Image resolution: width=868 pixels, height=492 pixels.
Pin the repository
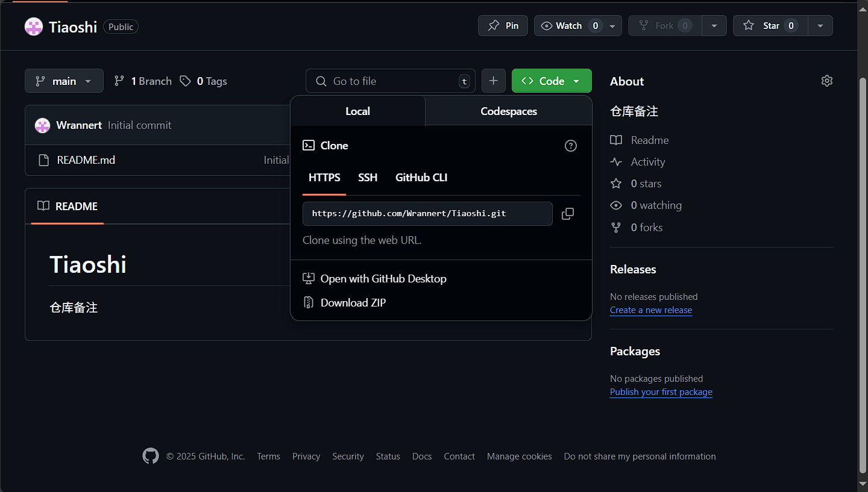point(503,25)
